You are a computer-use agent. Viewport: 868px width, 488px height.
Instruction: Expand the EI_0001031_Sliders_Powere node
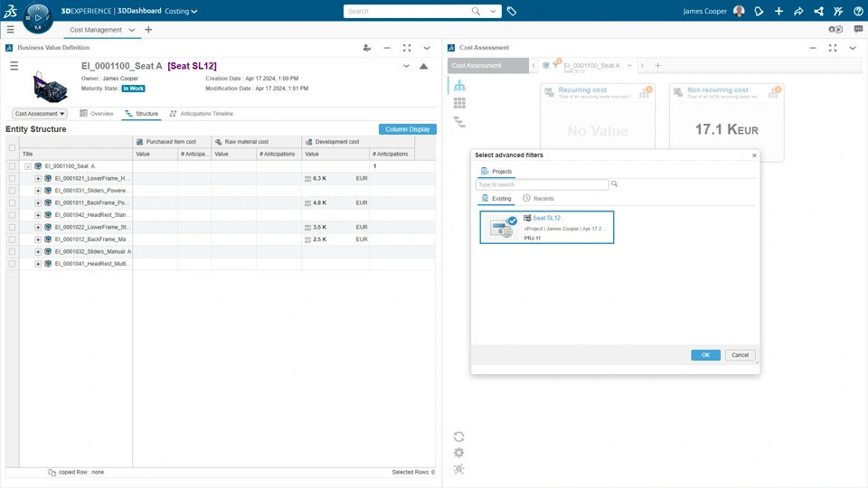pyautogui.click(x=38, y=191)
